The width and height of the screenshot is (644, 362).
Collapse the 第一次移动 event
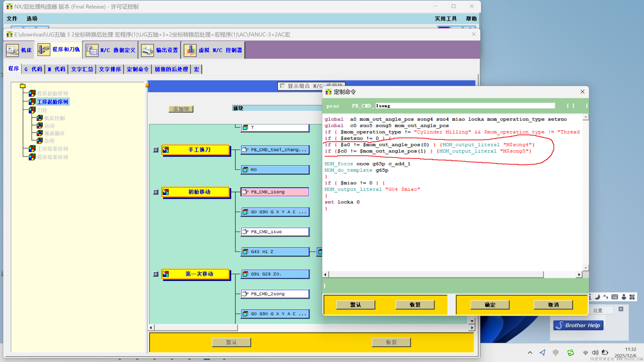tap(156, 274)
